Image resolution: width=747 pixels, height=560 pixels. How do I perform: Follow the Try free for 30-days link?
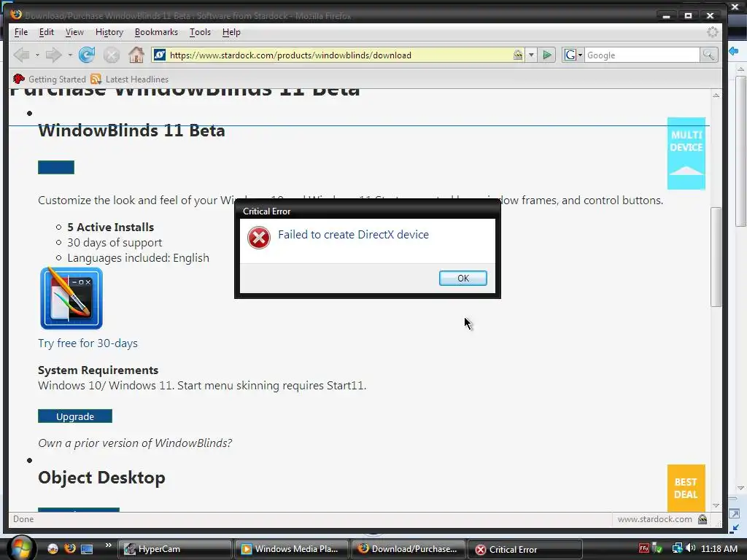click(88, 343)
